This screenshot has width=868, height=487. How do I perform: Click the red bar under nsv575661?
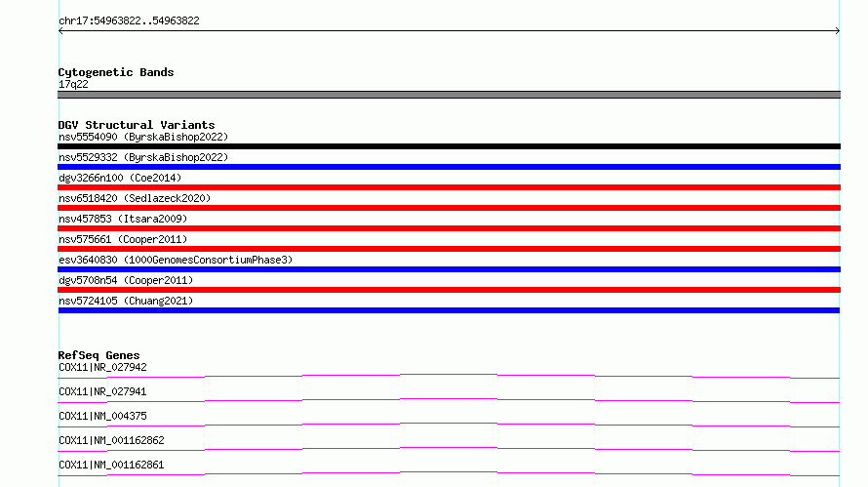449,249
